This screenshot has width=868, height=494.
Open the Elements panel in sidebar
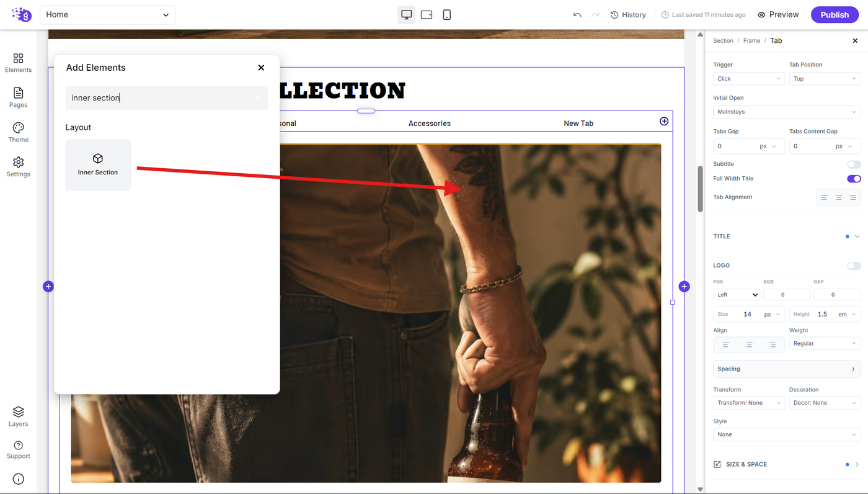(18, 63)
